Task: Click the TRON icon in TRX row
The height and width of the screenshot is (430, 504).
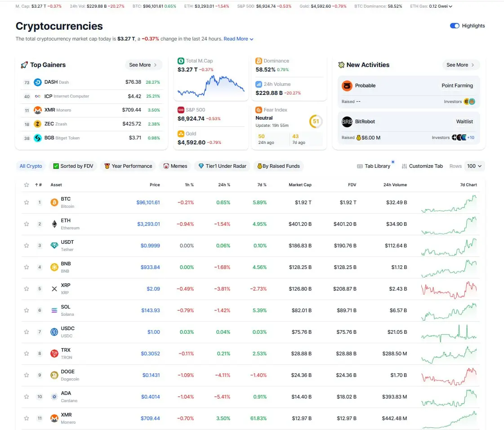Action: [54, 354]
